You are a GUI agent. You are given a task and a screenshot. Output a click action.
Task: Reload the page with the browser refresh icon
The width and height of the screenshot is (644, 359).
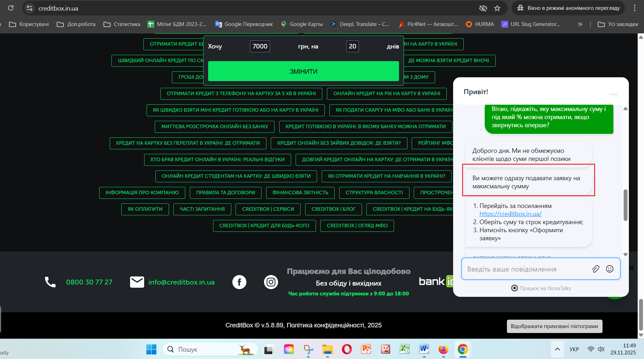(11, 8)
